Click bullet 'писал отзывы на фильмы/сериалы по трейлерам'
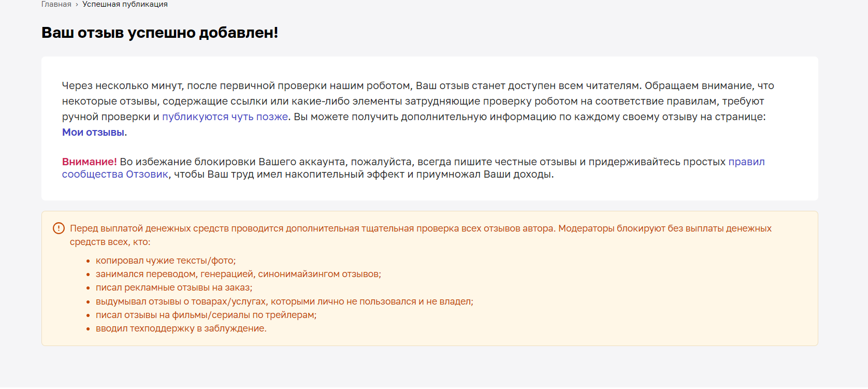This screenshot has height=389, width=868. pos(206,315)
